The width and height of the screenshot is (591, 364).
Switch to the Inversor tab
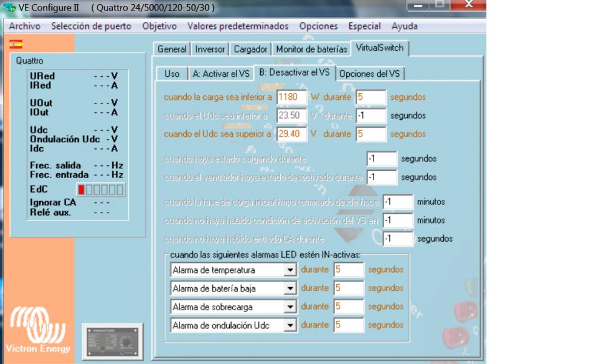click(x=210, y=49)
